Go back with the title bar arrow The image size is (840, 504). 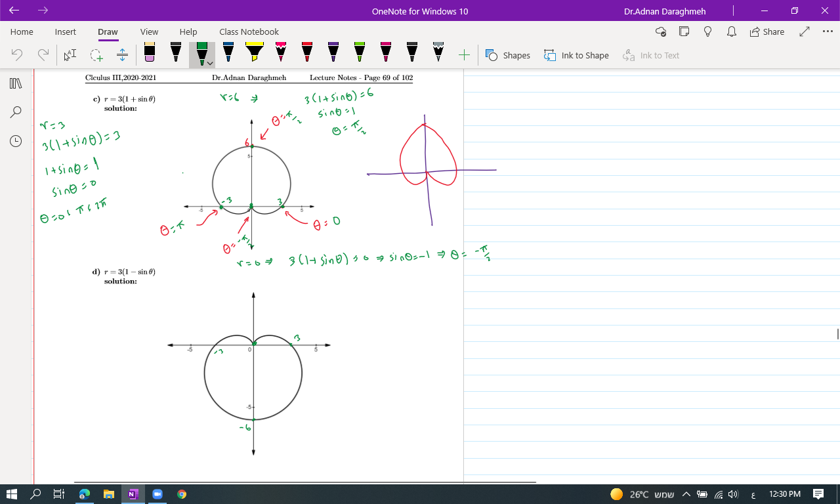pyautogui.click(x=14, y=10)
